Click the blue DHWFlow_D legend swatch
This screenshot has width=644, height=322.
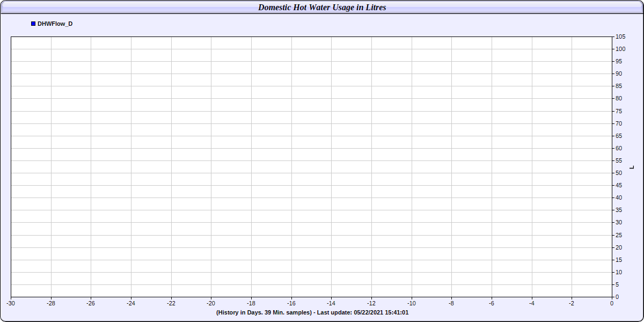33,24
